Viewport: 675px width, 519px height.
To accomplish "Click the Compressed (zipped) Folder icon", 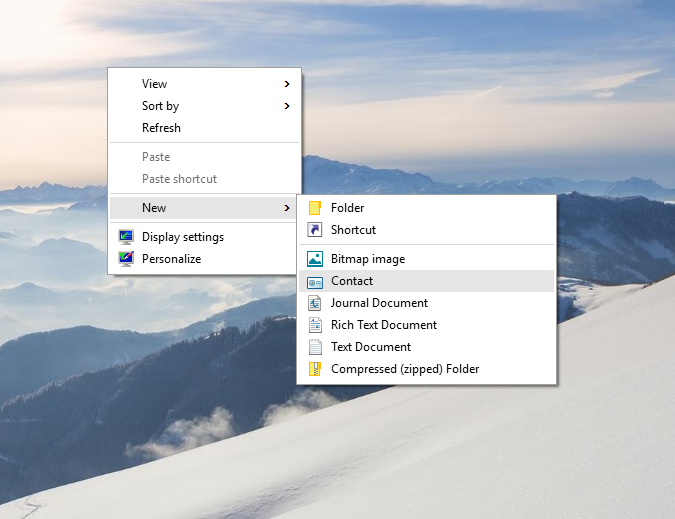I will pyautogui.click(x=315, y=369).
